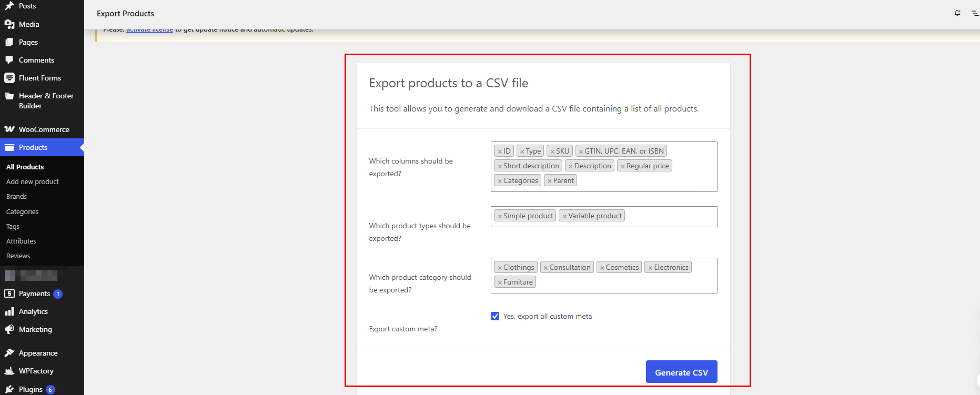Click the Payments dollar icon
The image size is (980, 395).
[x=9, y=293]
